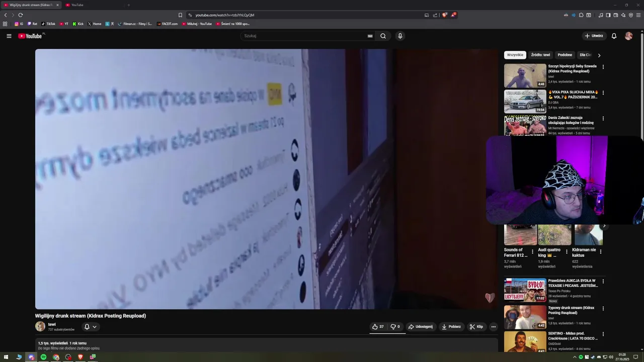Open apps grid in bookmarks bar
Screen dimensions: 644x362
(x=5, y=24)
